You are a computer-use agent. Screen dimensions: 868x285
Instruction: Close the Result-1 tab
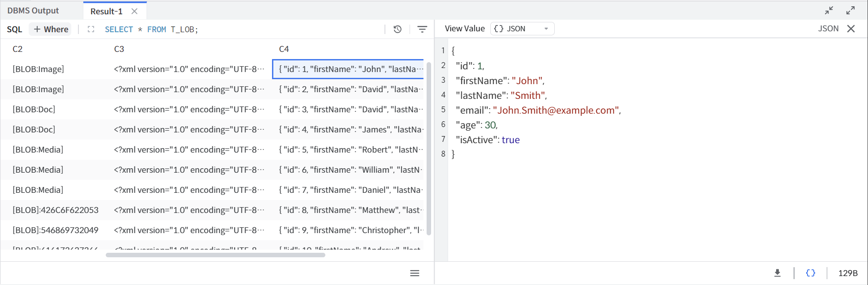tap(134, 11)
